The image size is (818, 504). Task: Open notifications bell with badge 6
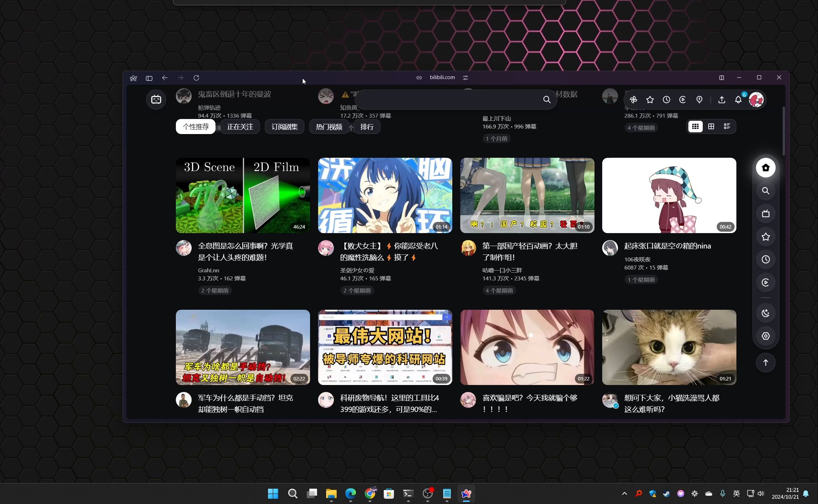[738, 100]
